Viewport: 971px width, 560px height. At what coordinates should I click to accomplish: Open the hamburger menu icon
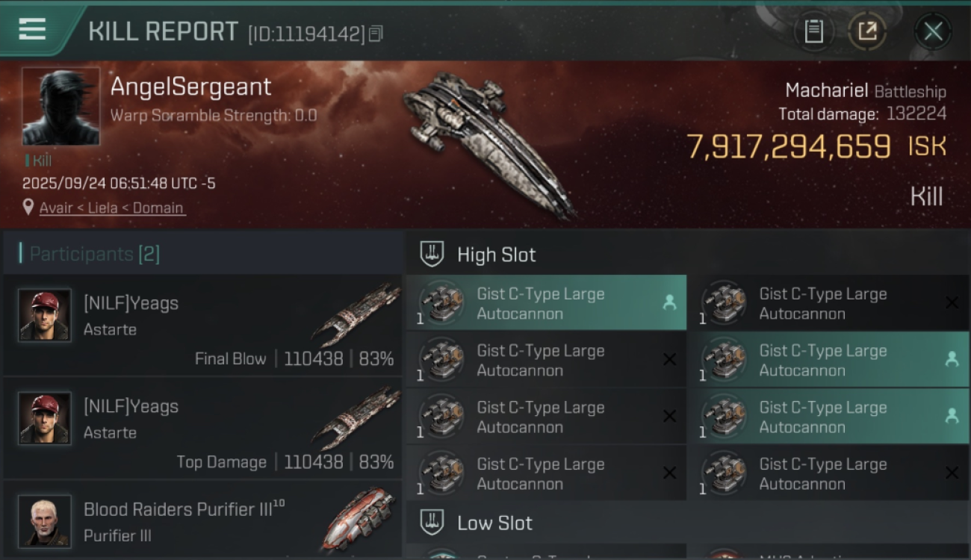(32, 30)
